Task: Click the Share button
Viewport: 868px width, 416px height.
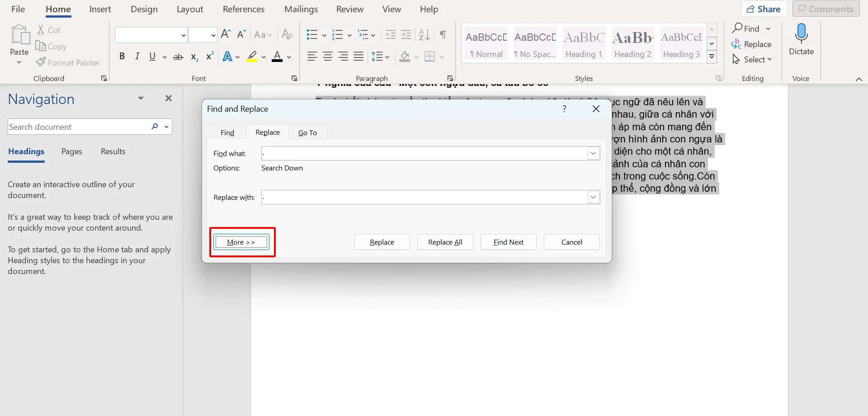Action: coord(764,9)
